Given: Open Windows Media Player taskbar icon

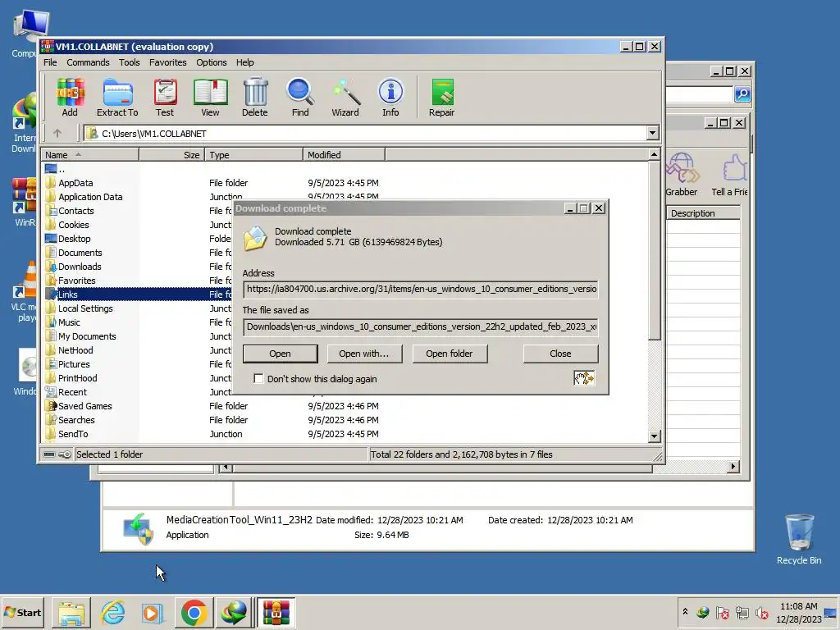Looking at the screenshot, I should coord(153,612).
